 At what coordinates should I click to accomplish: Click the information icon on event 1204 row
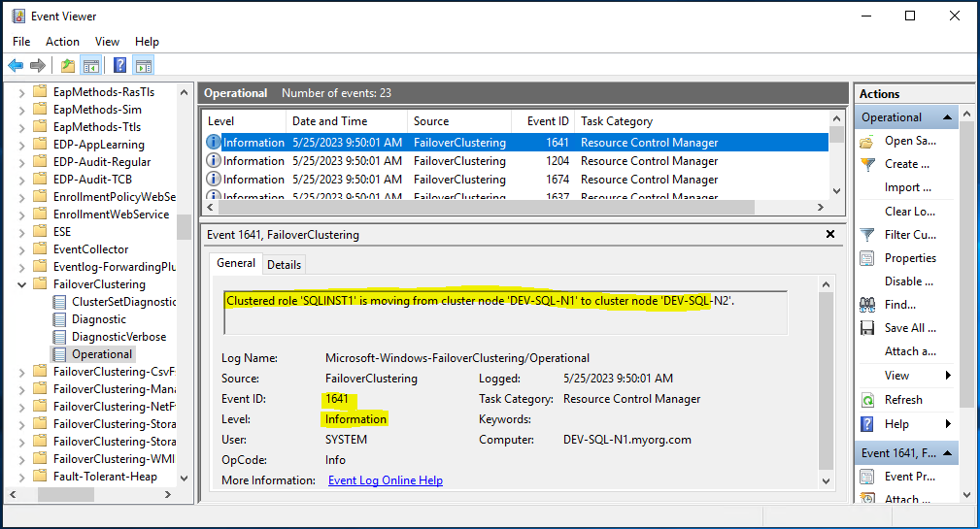(x=213, y=160)
